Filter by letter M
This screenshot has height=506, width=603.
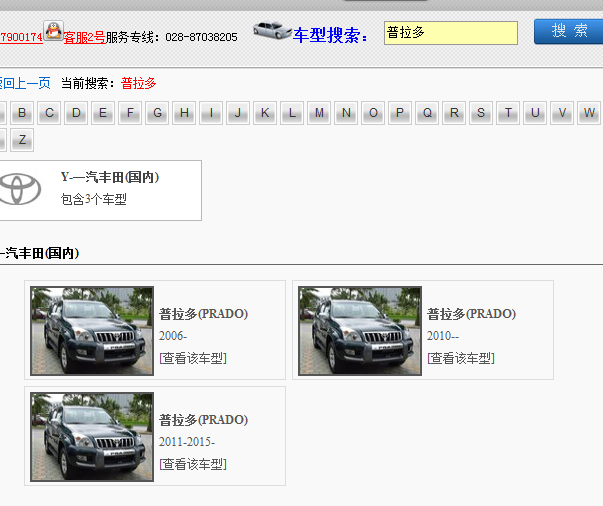pyautogui.click(x=319, y=113)
